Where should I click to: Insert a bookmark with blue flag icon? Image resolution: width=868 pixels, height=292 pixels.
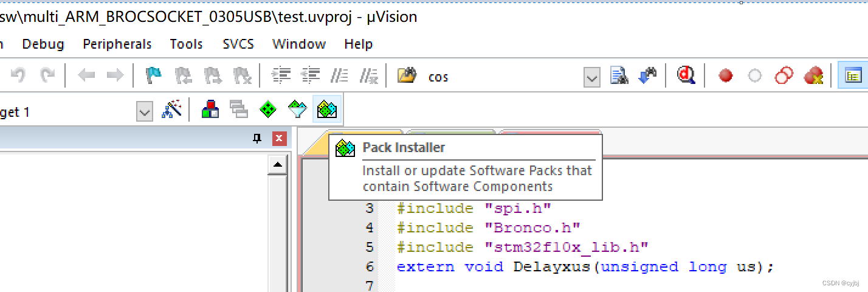(154, 76)
